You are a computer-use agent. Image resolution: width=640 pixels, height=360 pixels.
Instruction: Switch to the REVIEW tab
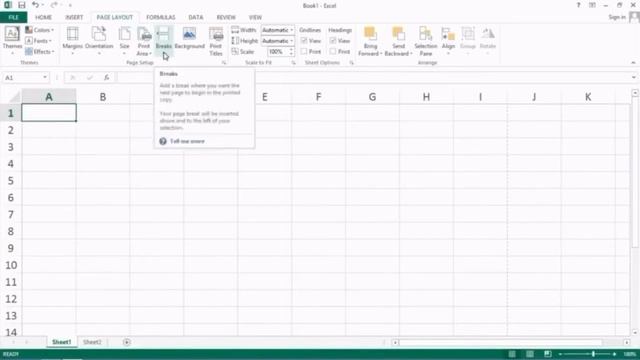226,17
